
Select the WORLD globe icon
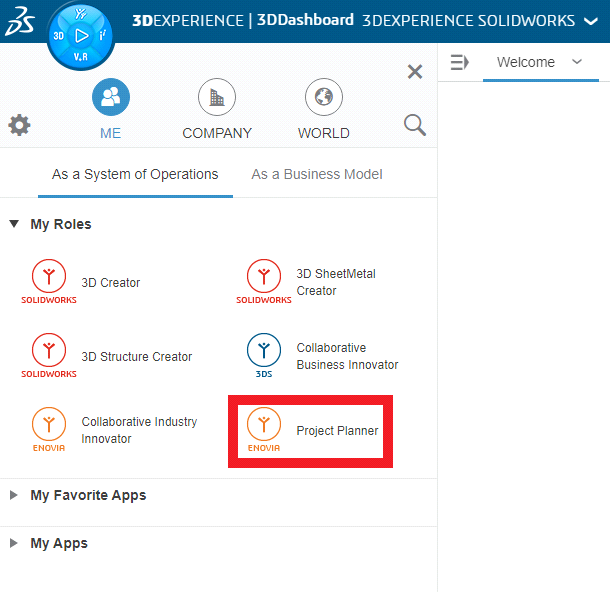[324, 97]
